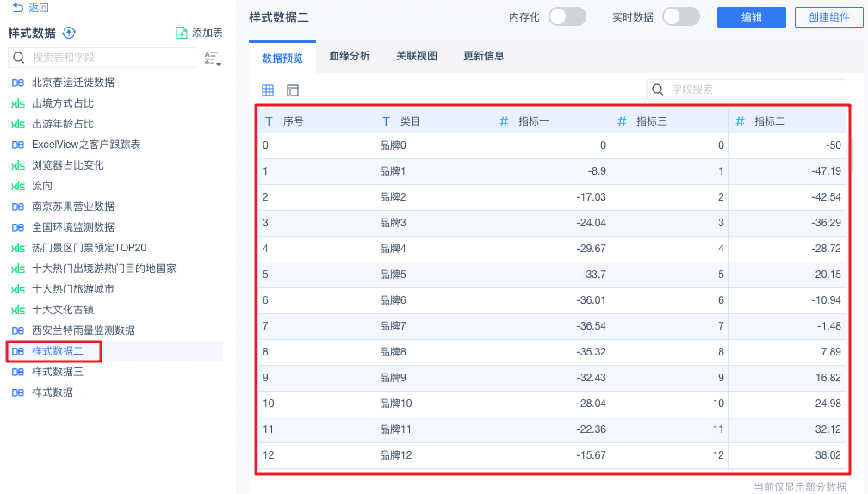This screenshot has height=494, width=868.
Task: Toggle the 内存化 switch
Action: tap(567, 16)
